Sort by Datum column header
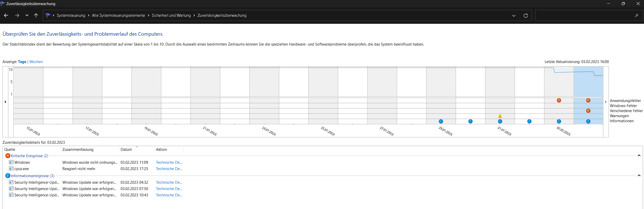The image size is (644, 209). click(136, 150)
